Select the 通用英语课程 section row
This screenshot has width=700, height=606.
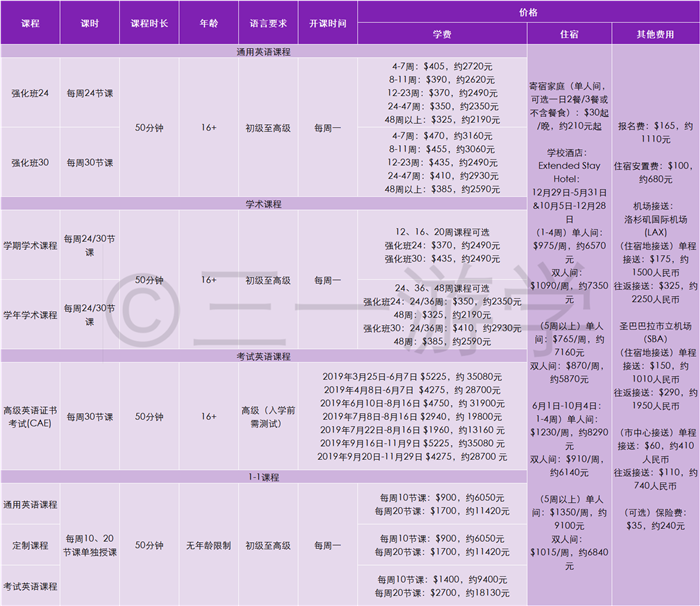(263, 51)
